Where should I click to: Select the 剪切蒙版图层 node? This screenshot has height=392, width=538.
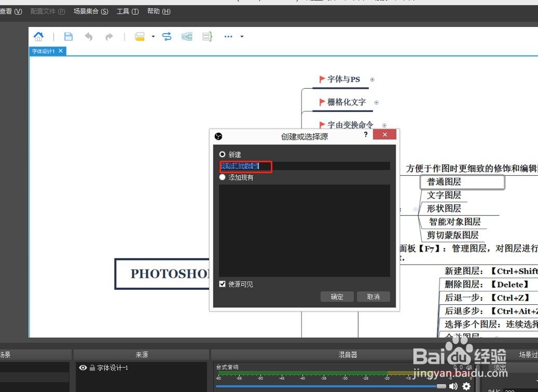click(x=452, y=235)
